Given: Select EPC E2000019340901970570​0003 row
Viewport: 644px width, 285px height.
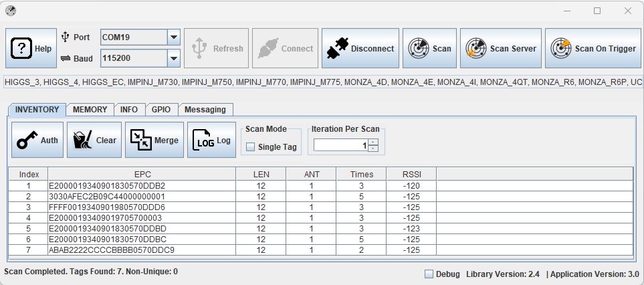Looking at the screenshot, I should pos(321,218).
